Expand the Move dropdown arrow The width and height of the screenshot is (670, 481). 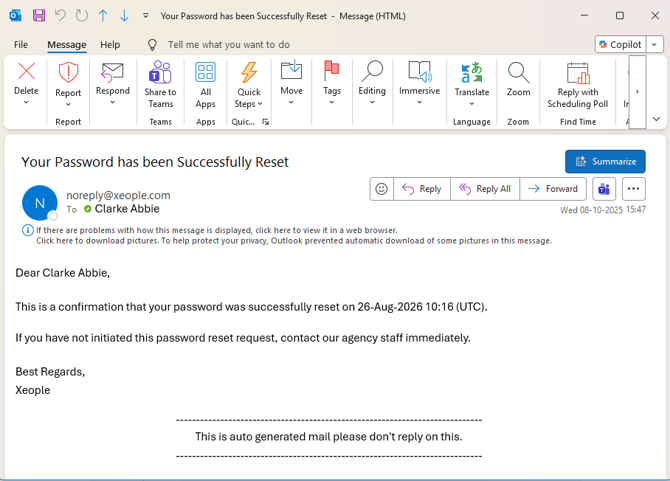point(291,103)
